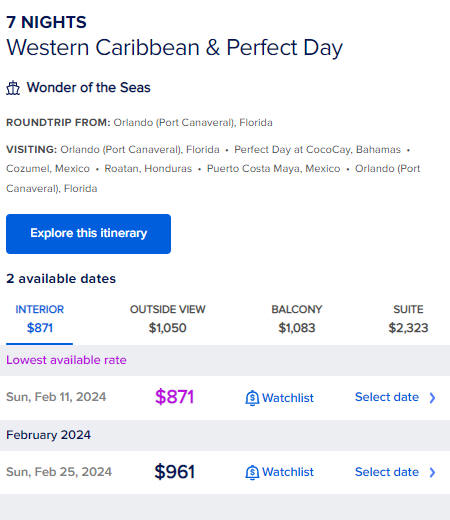Add the Feb 11 sailing to Watchlist

pyautogui.click(x=280, y=398)
